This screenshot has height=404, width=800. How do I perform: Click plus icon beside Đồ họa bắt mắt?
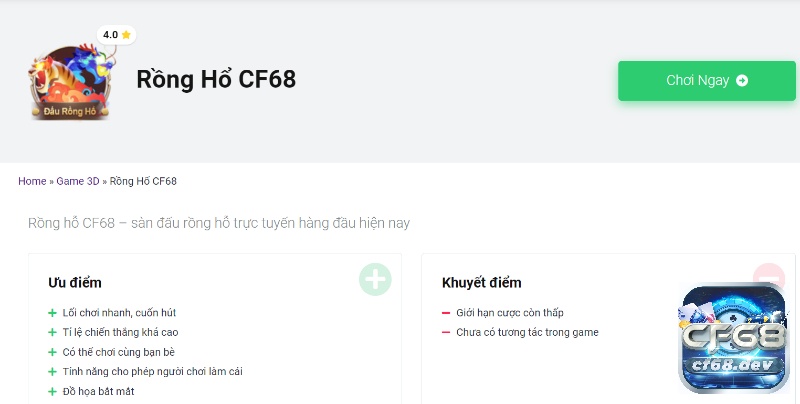52,391
